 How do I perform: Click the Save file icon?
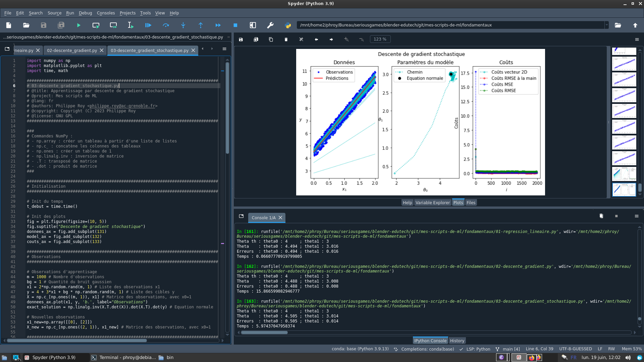[x=43, y=25]
